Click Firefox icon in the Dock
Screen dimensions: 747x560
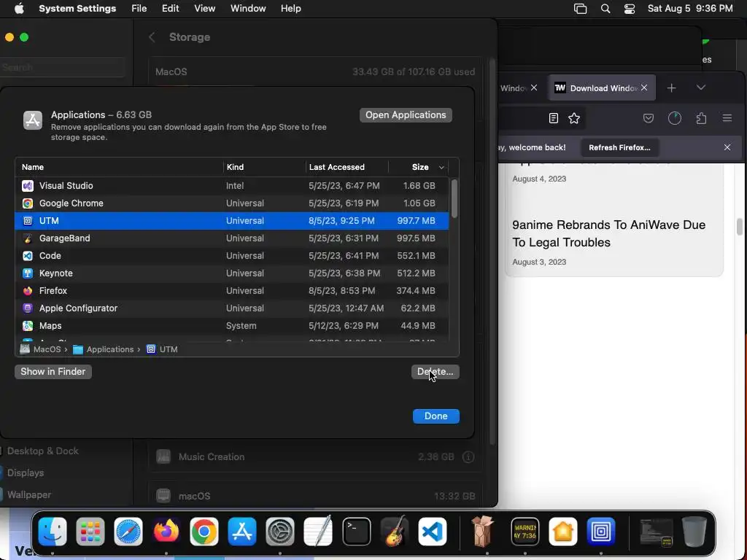pos(166,531)
